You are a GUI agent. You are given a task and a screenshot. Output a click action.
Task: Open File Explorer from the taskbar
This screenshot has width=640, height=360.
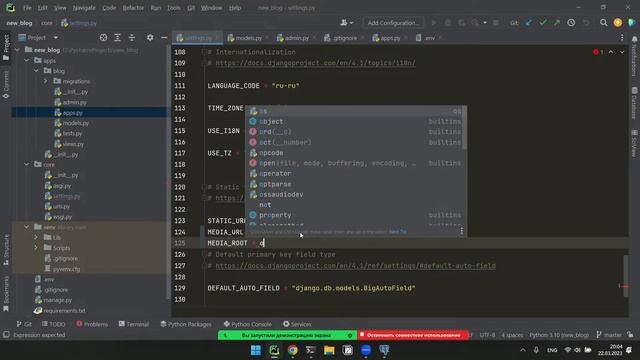(x=329, y=350)
